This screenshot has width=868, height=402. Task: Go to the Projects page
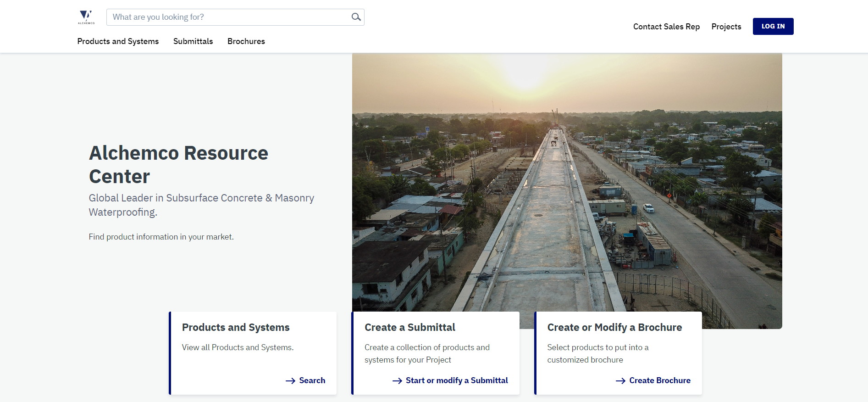click(726, 27)
